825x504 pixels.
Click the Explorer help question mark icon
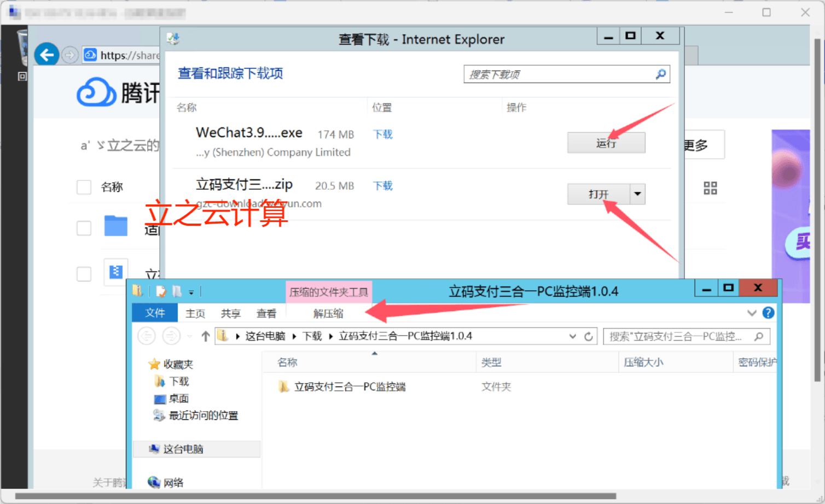768,313
